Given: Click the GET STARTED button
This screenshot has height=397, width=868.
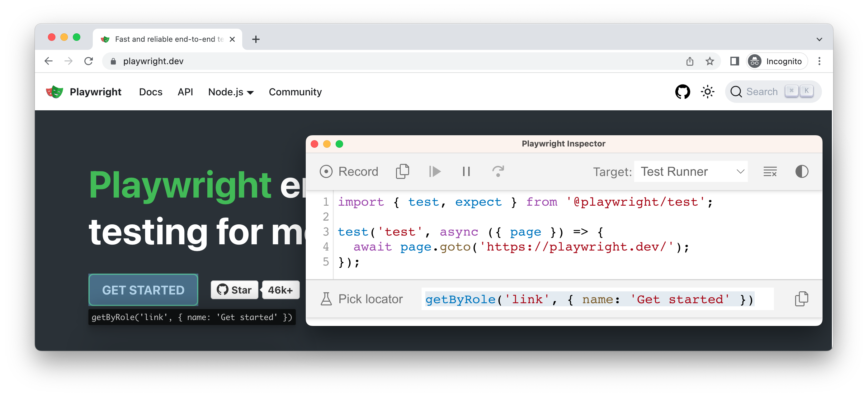Looking at the screenshot, I should point(144,289).
